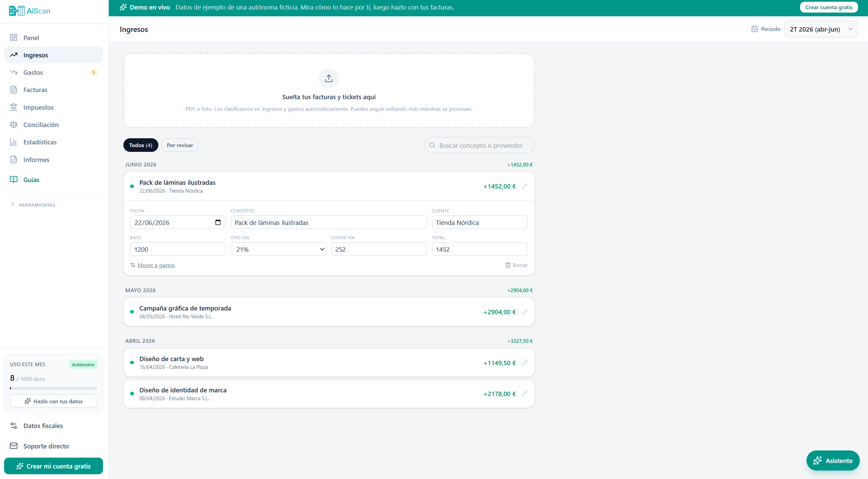Screen dimensions: 868x479
Task: Click the Gastos trending-down icon
Action: (x=14, y=72)
